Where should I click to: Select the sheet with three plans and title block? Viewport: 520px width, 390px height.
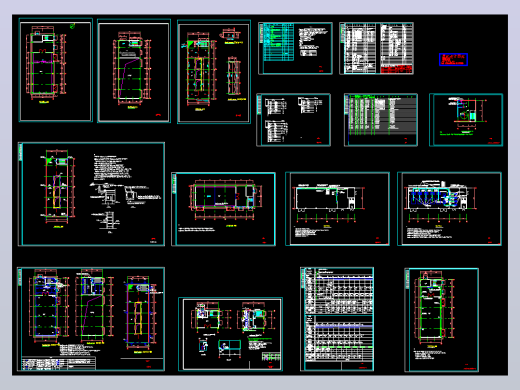click(91, 319)
